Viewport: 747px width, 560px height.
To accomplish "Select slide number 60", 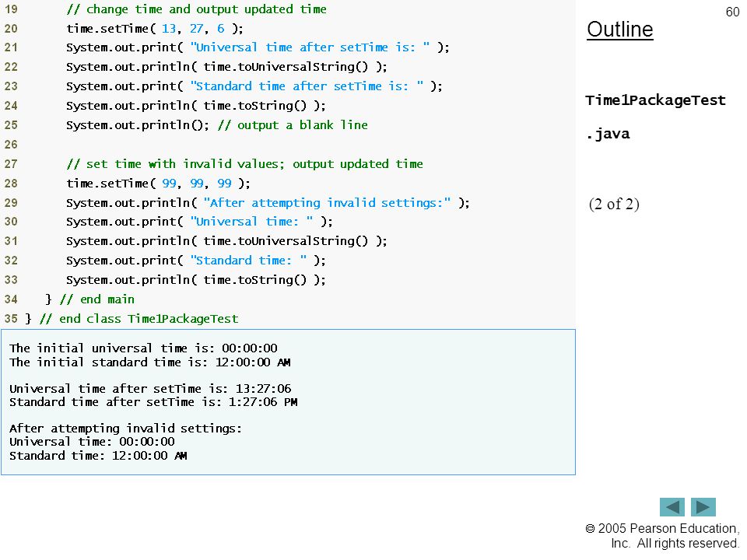I will (x=732, y=12).
